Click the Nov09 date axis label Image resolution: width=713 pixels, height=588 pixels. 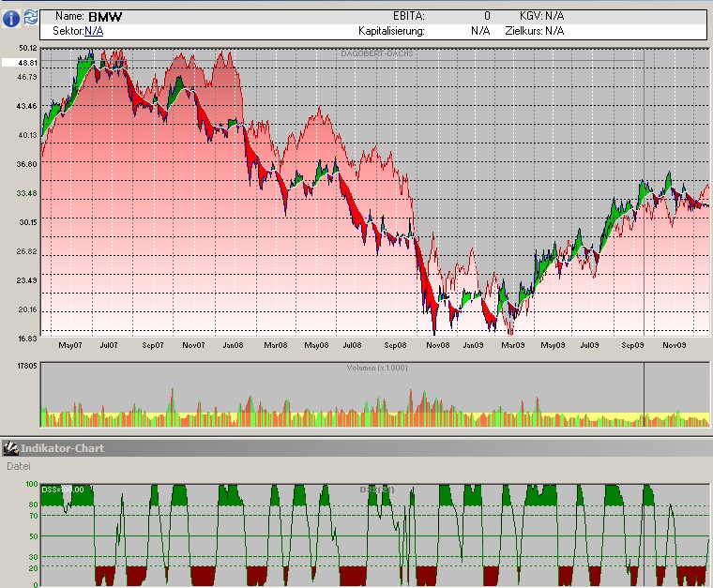tap(675, 345)
